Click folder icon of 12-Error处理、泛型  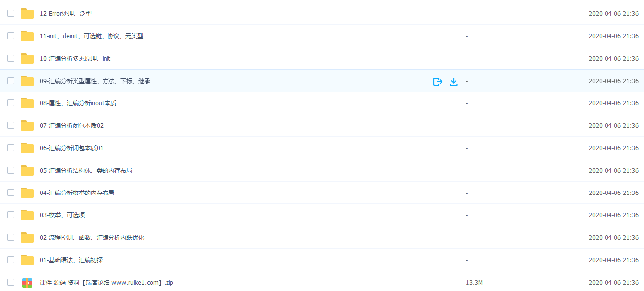tap(27, 14)
